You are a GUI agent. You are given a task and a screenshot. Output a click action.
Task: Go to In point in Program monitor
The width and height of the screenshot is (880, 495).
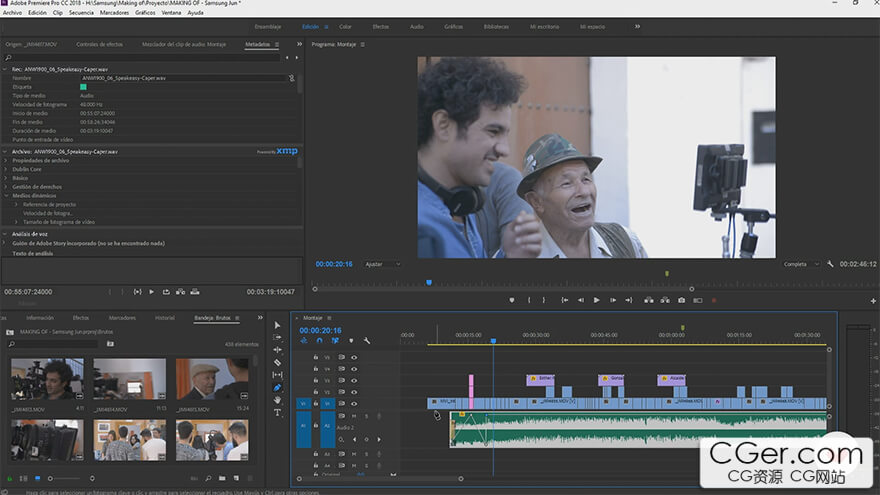(x=565, y=300)
